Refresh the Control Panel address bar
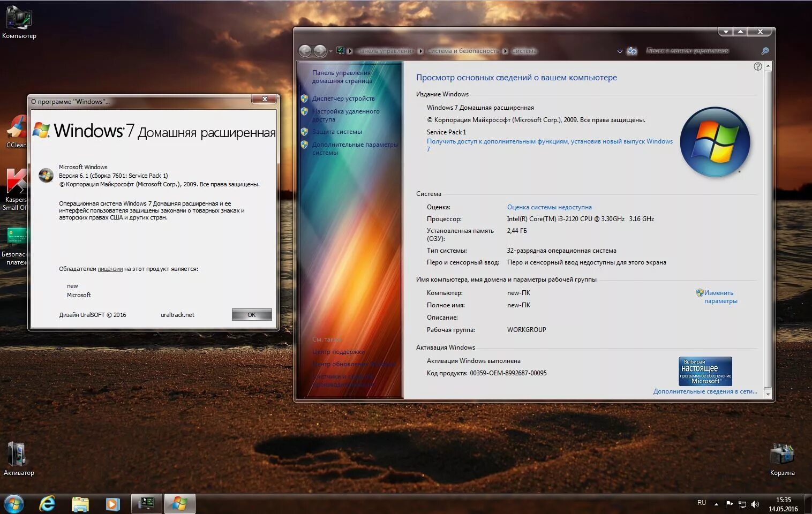 coord(632,51)
